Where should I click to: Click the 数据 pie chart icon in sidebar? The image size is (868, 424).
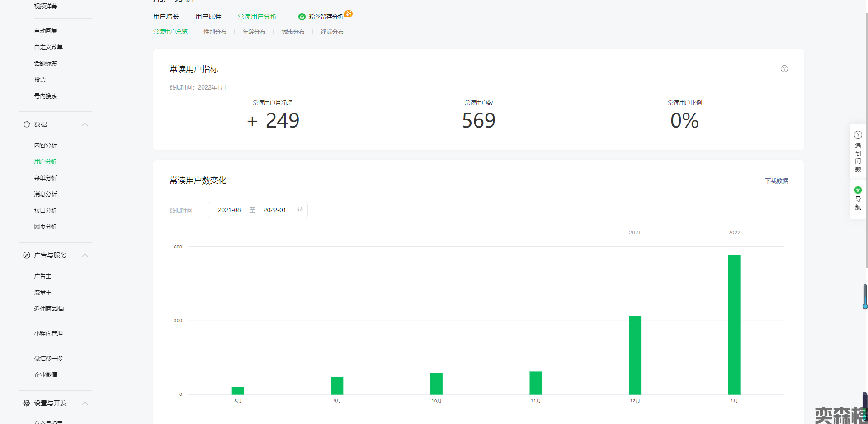coord(27,124)
